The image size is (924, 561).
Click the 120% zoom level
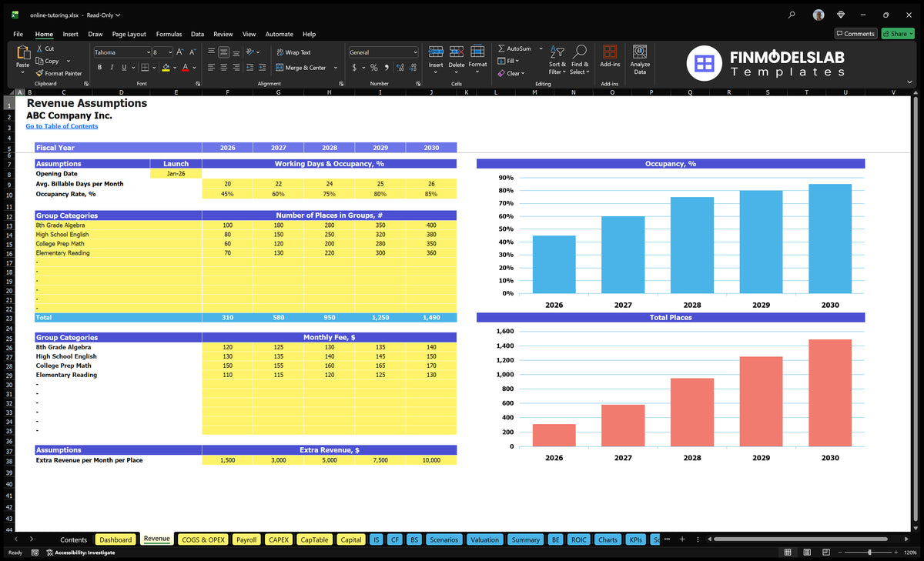coord(910,553)
